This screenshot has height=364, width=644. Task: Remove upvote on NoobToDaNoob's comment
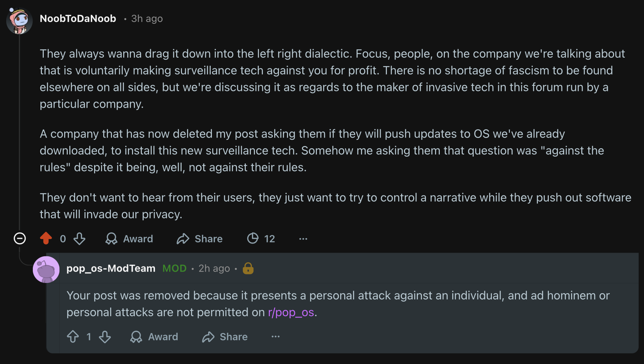(x=46, y=238)
